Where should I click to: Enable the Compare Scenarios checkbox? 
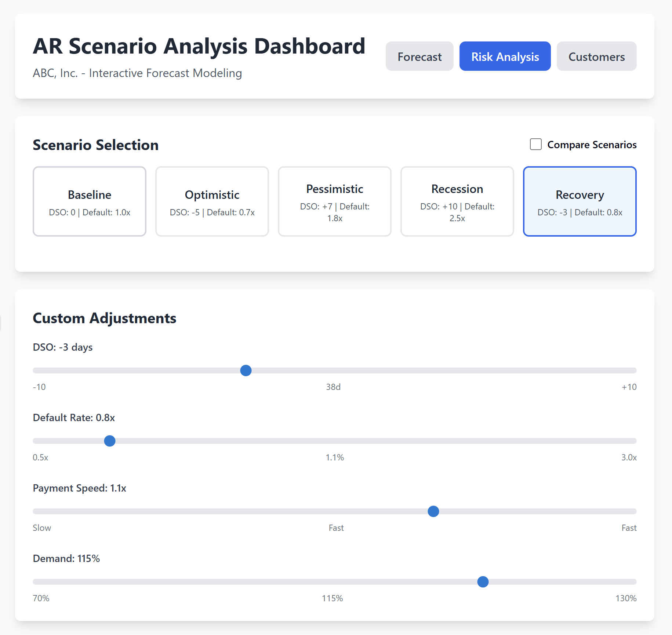536,145
